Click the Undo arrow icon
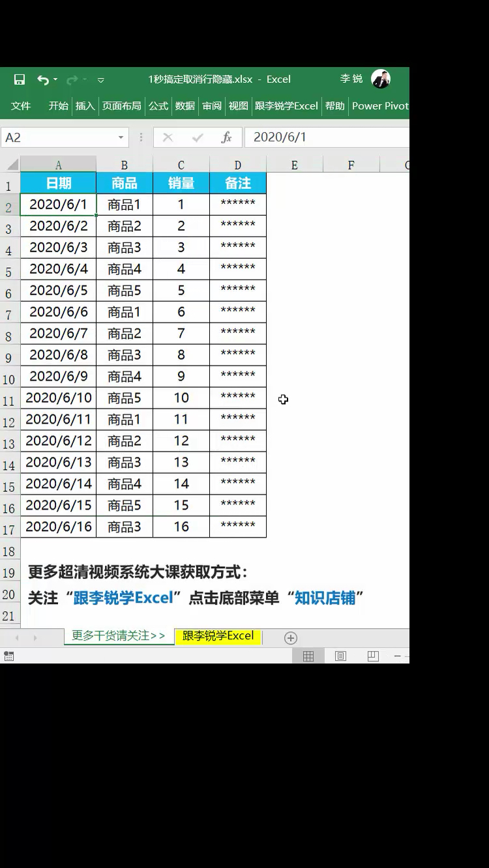Image resolution: width=489 pixels, height=868 pixels. 43,80
